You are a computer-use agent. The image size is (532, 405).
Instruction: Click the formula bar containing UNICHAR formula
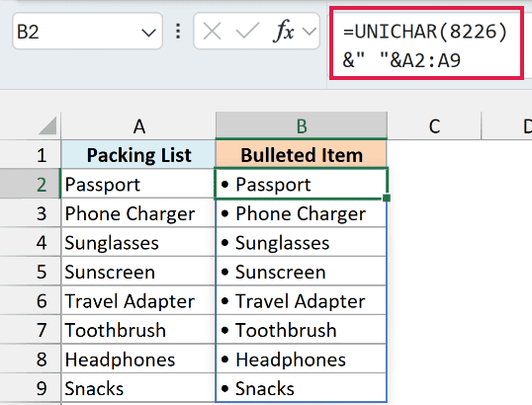pyautogui.click(x=427, y=46)
